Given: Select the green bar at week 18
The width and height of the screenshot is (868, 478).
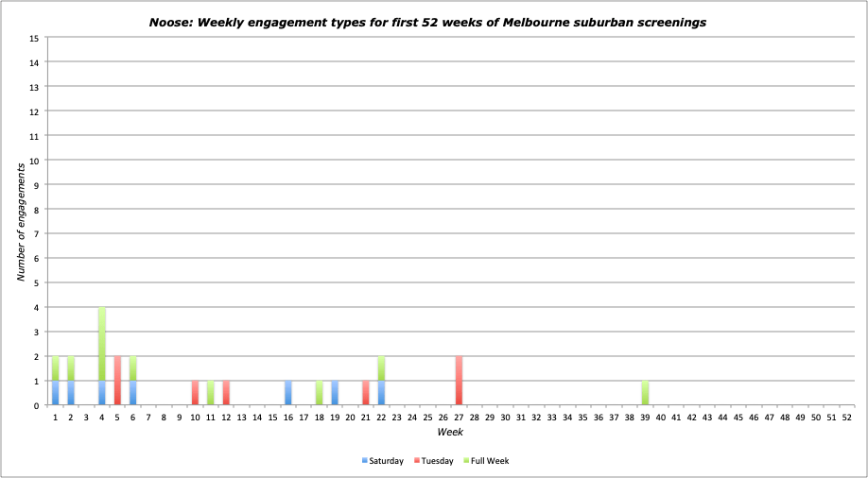Looking at the screenshot, I should coord(320,393).
